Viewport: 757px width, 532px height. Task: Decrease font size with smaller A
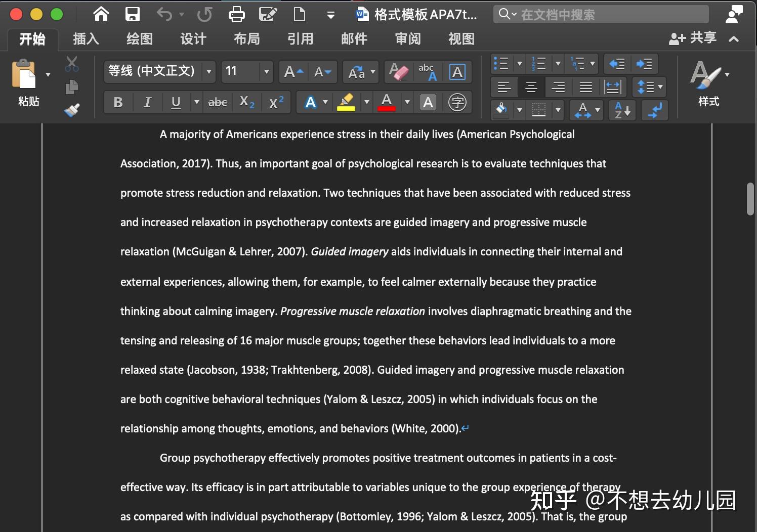click(322, 72)
